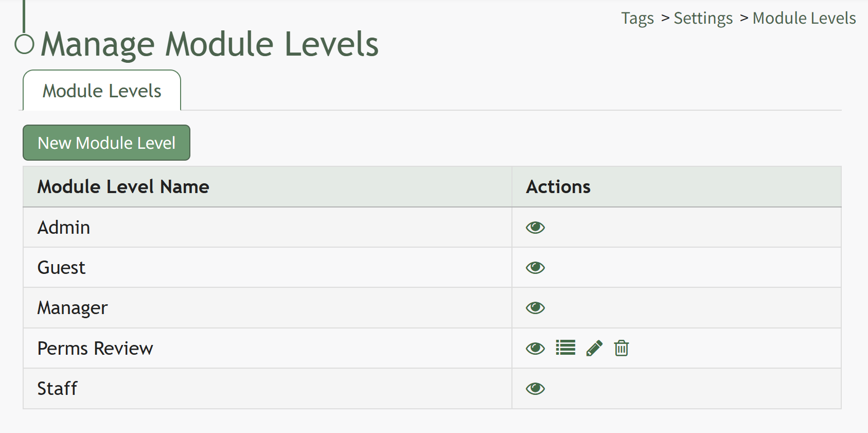Switch to the Module Levels tab
This screenshot has height=433, width=868.
[x=102, y=91]
